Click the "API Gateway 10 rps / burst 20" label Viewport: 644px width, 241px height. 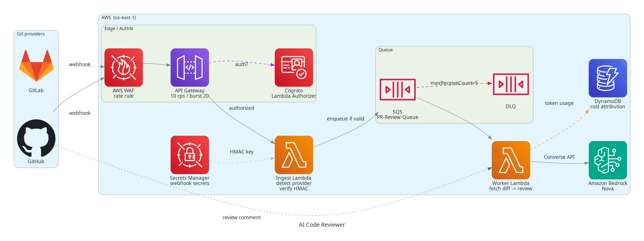point(190,93)
